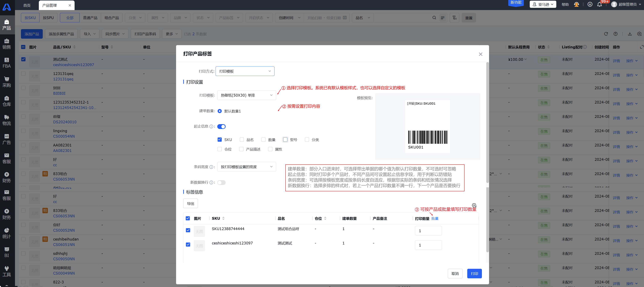This screenshot has width=644, height=287.
Task: Switch to the 按SPU tab
Action: click(x=48, y=18)
